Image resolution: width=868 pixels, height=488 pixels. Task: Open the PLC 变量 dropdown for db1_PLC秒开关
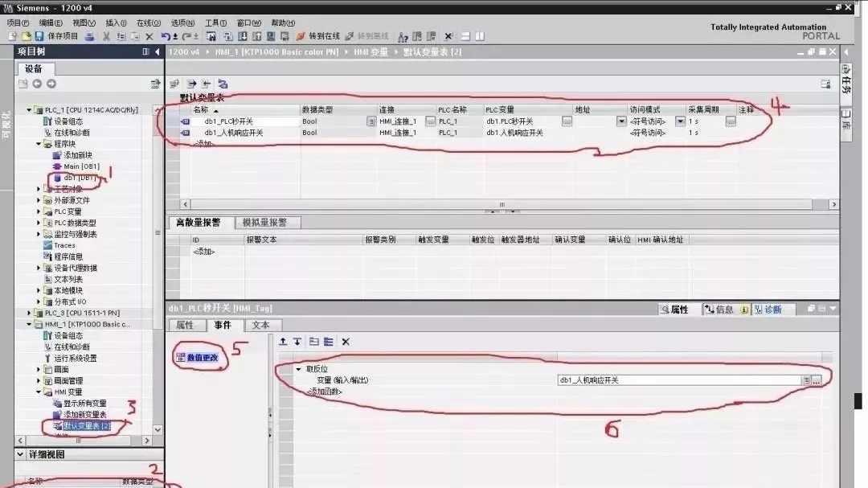(568, 121)
